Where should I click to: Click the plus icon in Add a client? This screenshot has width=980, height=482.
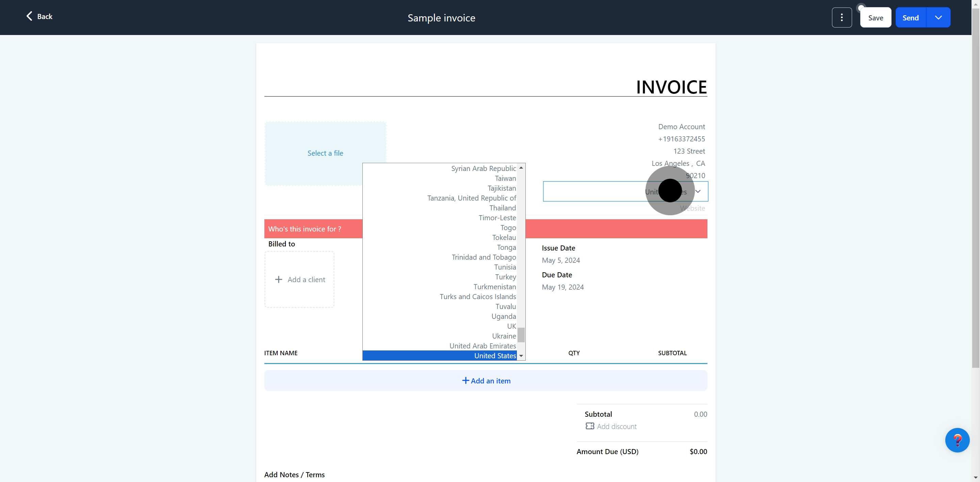278,279
